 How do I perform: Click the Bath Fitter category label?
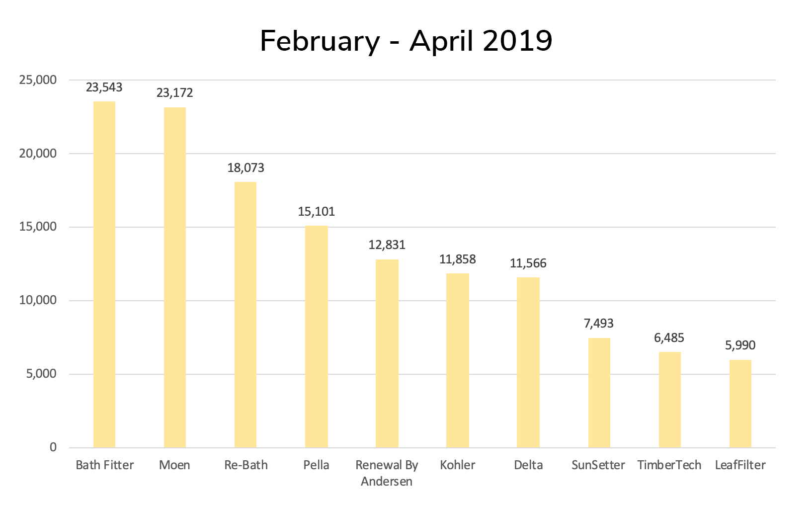click(x=104, y=465)
